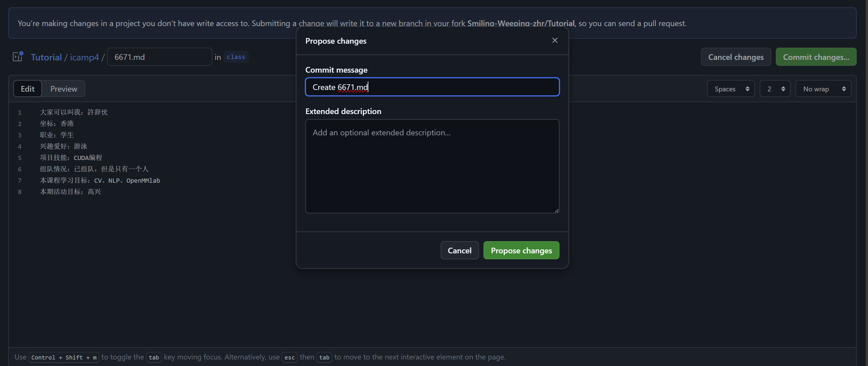Open the indent size 2 dropdown

coord(775,89)
